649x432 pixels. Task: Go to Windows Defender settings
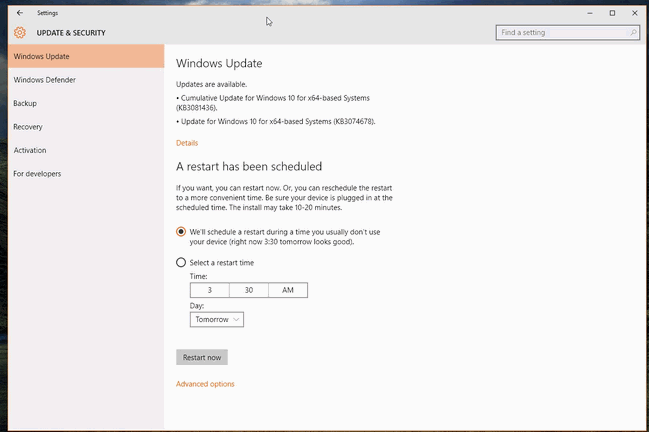coord(86,80)
